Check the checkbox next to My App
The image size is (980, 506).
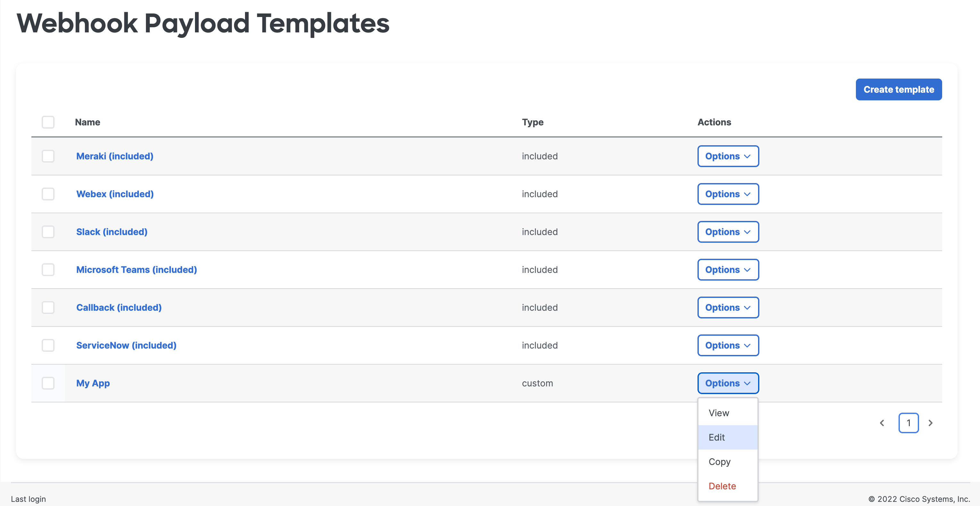click(x=48, y=384)
